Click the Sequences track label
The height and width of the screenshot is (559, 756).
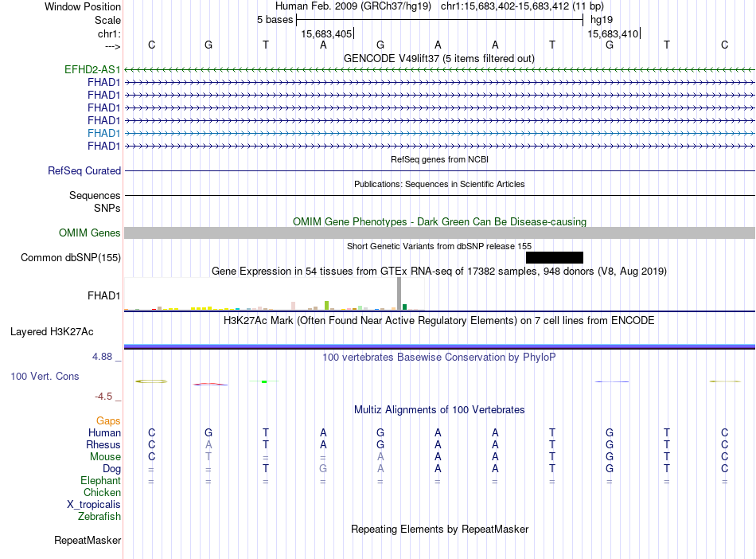95,195
